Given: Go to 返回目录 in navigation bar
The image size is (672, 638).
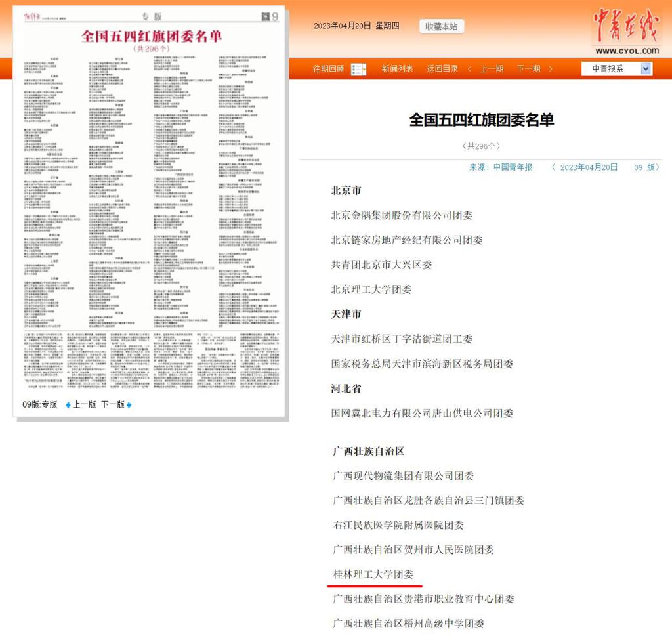Looking at the screenshot, I should [442, 69].
